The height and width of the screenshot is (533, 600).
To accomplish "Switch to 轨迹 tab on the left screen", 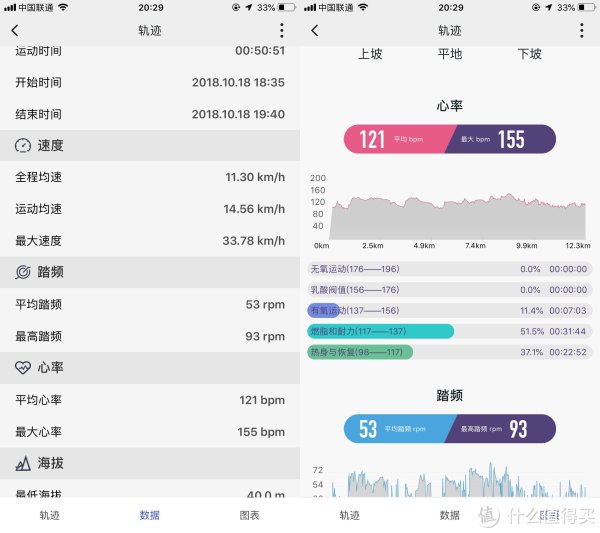I will 50,515.
